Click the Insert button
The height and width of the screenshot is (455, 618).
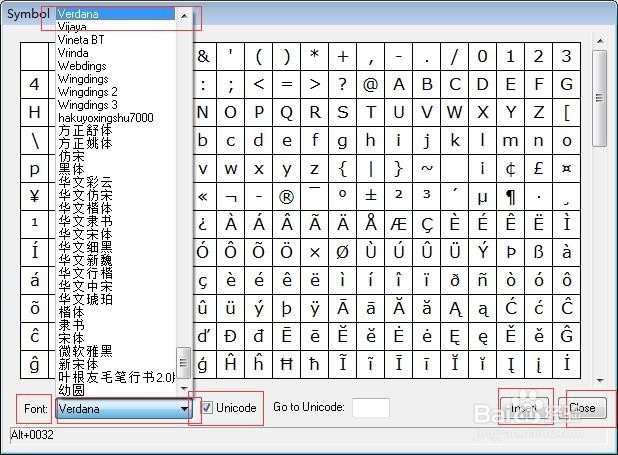pyautogui.click(x=524, y=408)
